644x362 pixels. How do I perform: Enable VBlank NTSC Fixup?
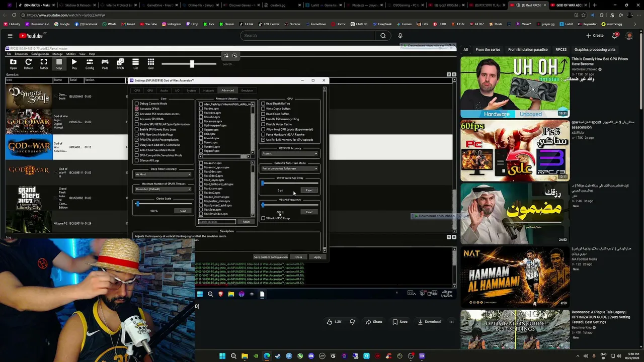click(x=263, y=218)
